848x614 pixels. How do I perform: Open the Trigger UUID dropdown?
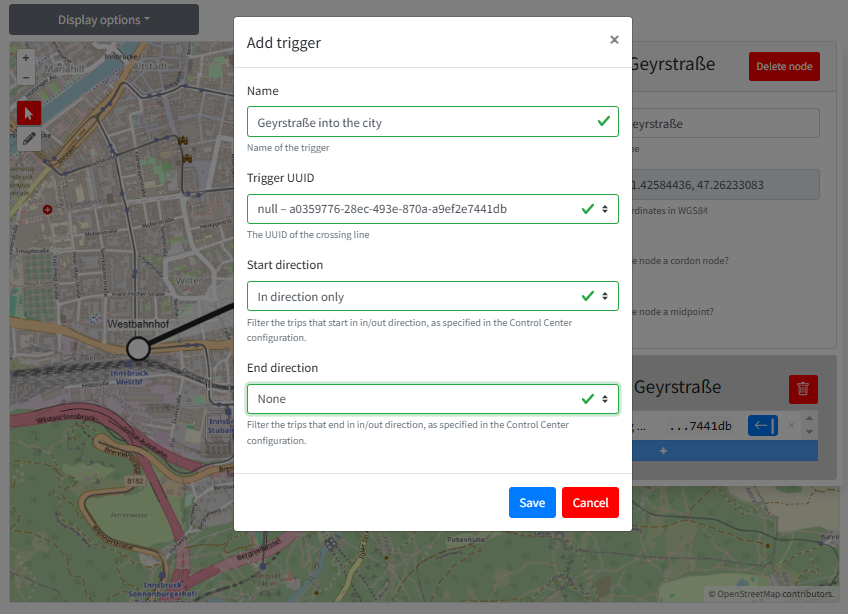(433, 209)
